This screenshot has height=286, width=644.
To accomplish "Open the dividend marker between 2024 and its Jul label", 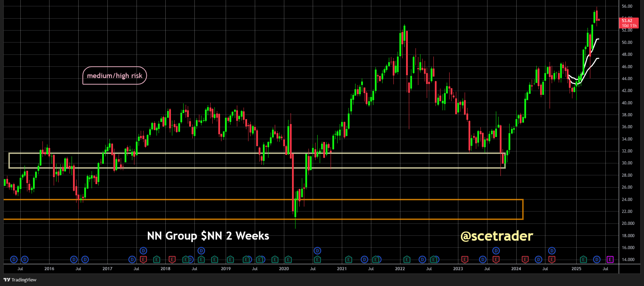I will point(538,260).
